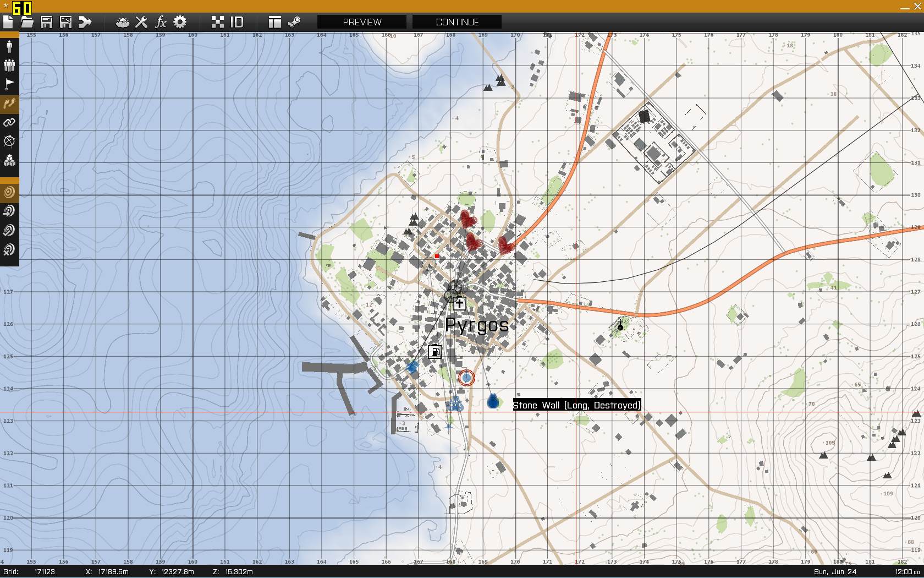This screenshot has width=924, height=578.
Task: Click the fuel station map marker
Action: 435,351
